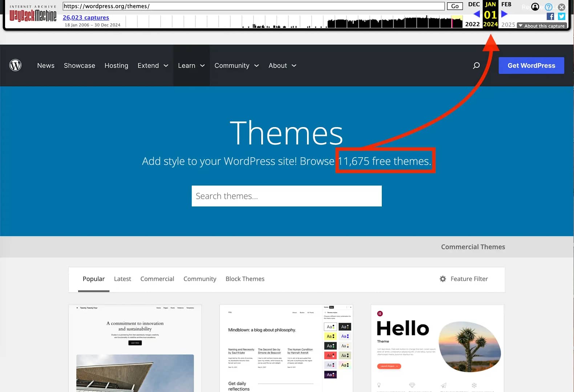Viewport: 574px width, 392px height.
Task: Jump to FEB month capture
Action: (506, 4)
